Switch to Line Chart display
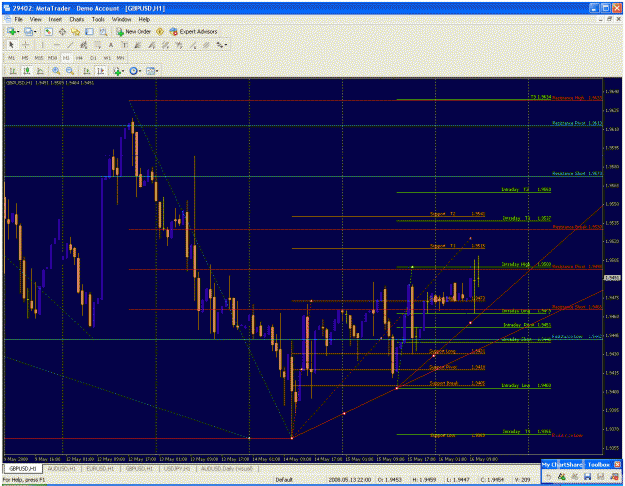This screenshot has height=486, width=625. 40,71
